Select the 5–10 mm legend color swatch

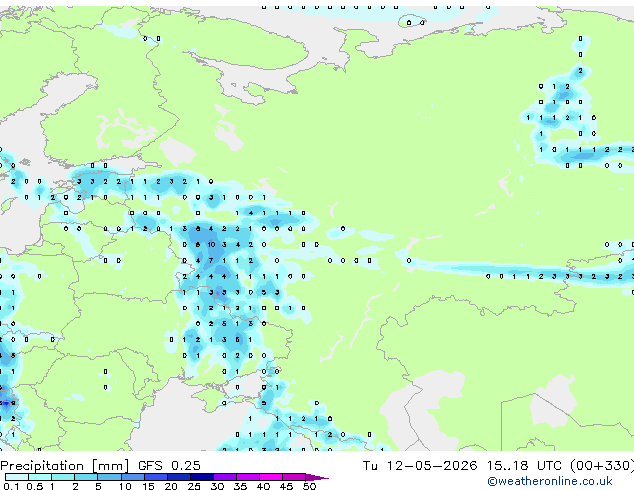tap(109, 477)
